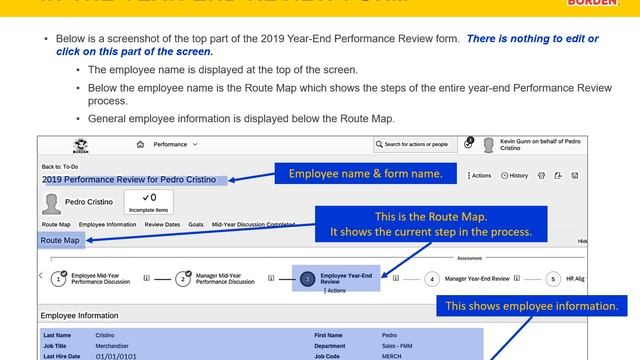Click the Borden cow logo
640x360 pixels.
[x=80, y=146]
